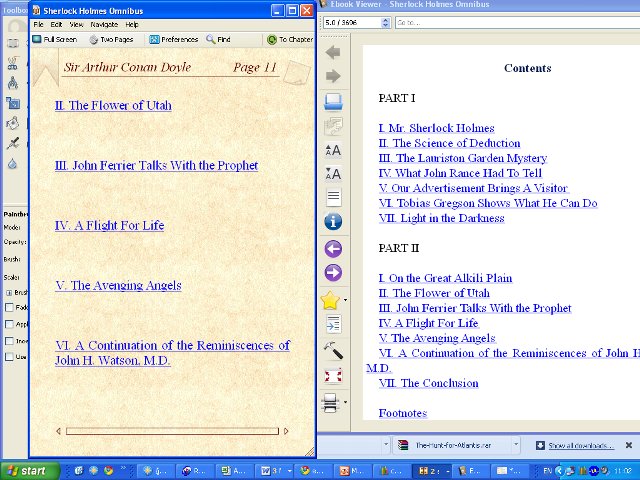Open IV. A Flight For Life link in Omnibus window
The width and height of the screenshot is (640, 480).
[x=109, y=225]
